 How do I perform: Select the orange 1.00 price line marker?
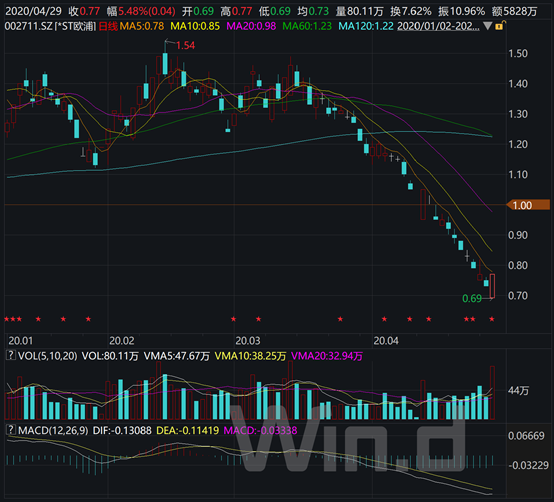(528, 205)
